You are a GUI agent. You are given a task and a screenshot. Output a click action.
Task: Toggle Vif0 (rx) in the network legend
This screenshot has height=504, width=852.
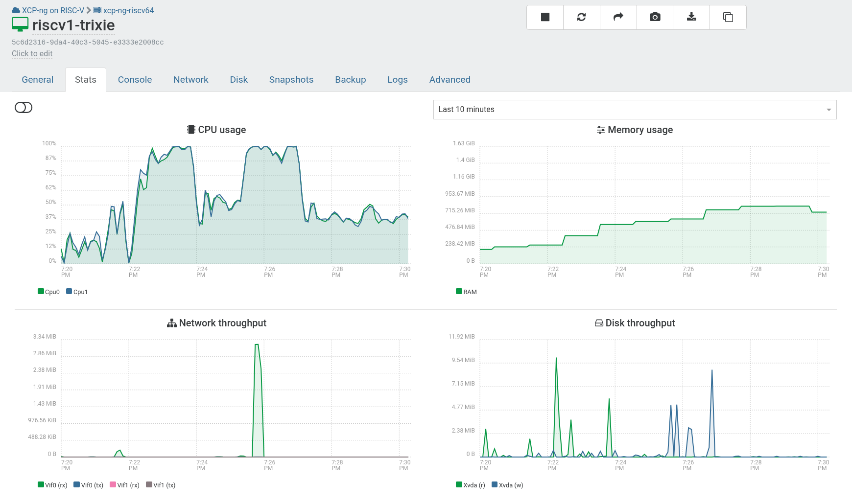pos(53,485)
